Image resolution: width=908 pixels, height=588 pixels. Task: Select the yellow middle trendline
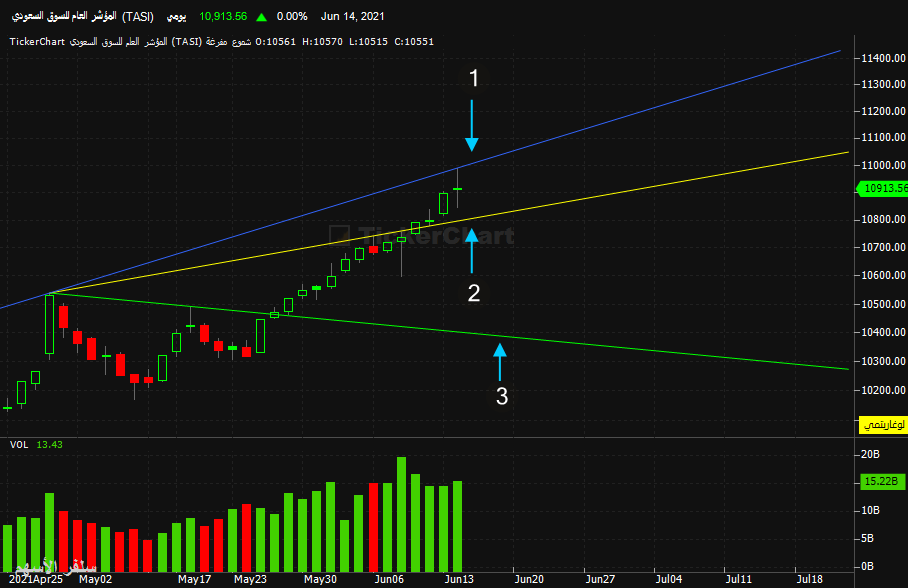637,187
